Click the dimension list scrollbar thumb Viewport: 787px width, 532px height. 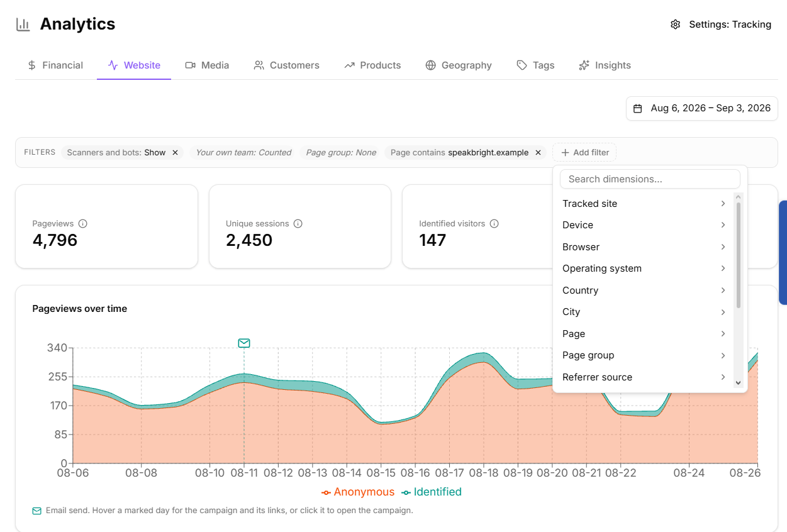point(739,255)
